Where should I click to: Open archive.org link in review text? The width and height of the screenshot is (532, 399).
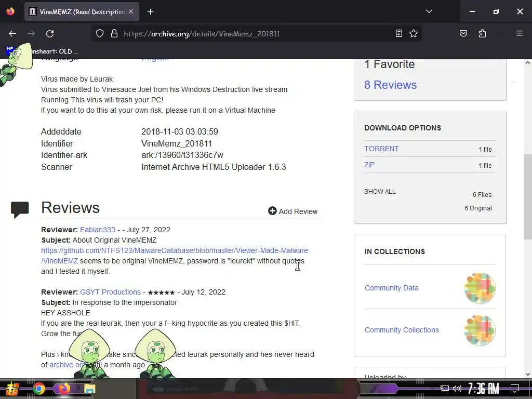click(66, 365)
